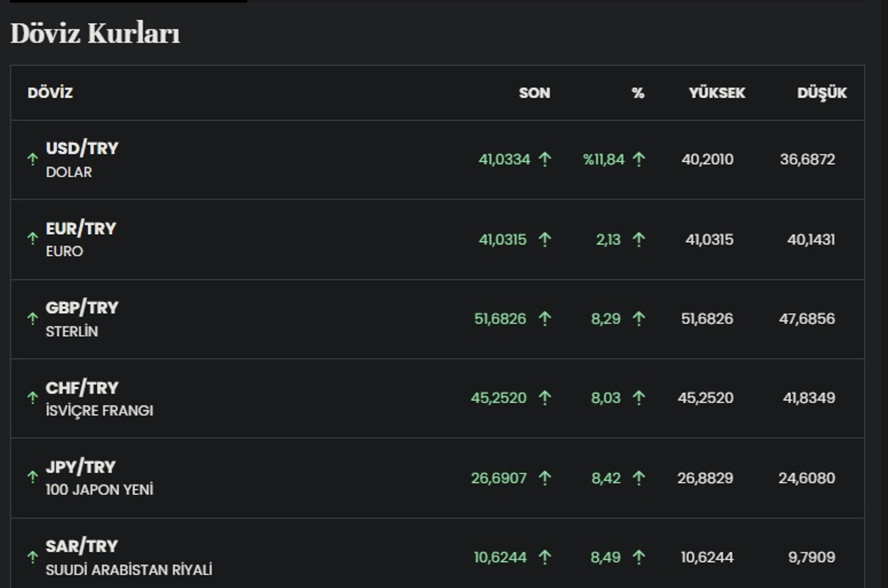Click the up arrow beside JPY/TRY 26,6907
888x588 pixels.
[544, 478]
